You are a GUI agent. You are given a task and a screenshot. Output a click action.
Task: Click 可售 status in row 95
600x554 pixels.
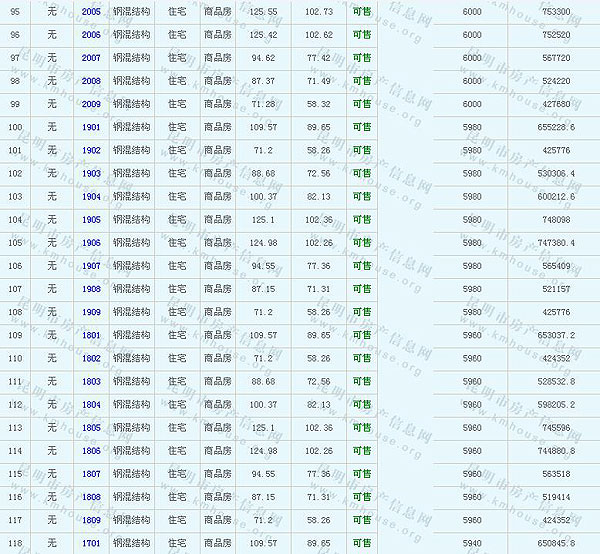361,12
